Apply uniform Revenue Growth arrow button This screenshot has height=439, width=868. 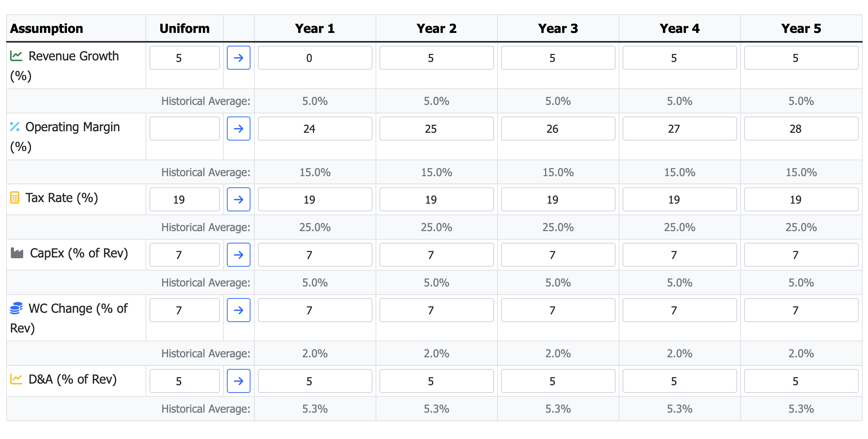pos(238,58)
